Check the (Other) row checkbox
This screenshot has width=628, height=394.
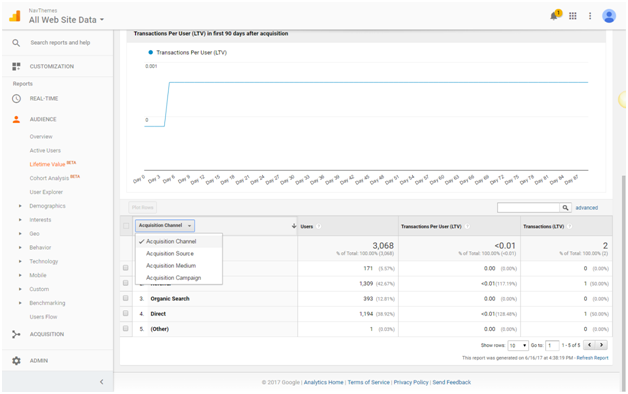[126, 329]
